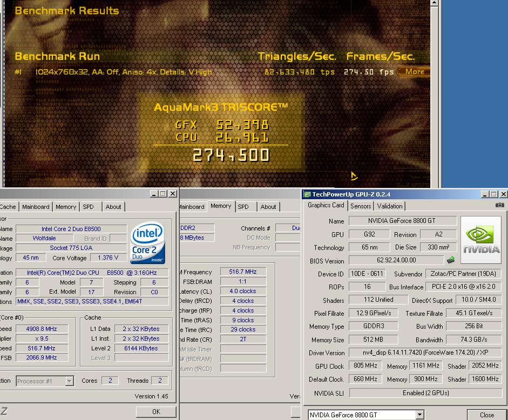Viewport: 508px width, 420px height.
Task: Click the 274.50 fps result value
Action: click(x=369, y=72)
